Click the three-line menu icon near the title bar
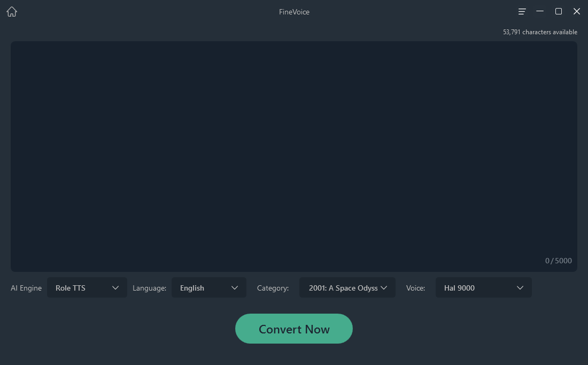588x365 pixels. (521, 11)
